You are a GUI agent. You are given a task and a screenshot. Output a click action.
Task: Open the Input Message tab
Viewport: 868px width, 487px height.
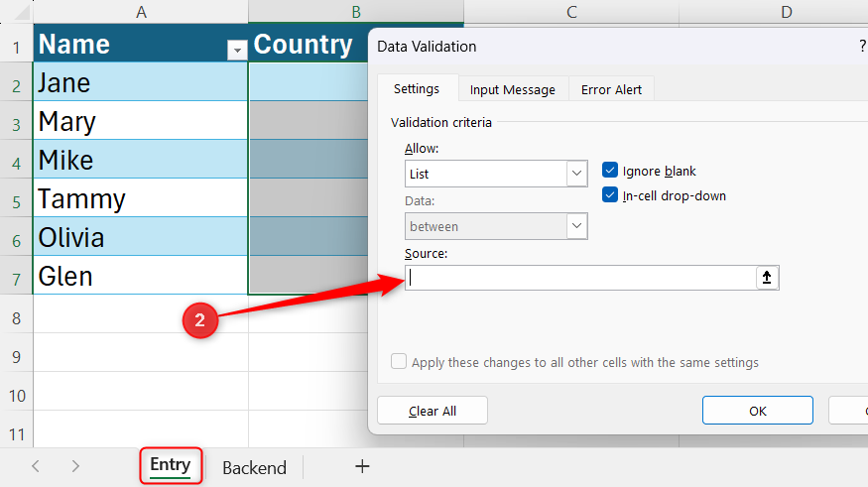point(513,89)
